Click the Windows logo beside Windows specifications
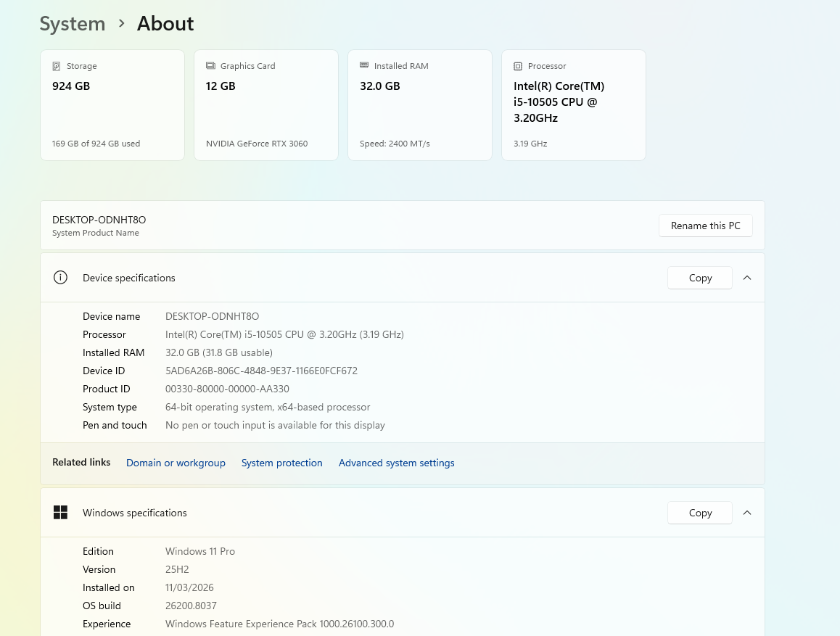Screen dimensions: 840x636 point(60,513)
